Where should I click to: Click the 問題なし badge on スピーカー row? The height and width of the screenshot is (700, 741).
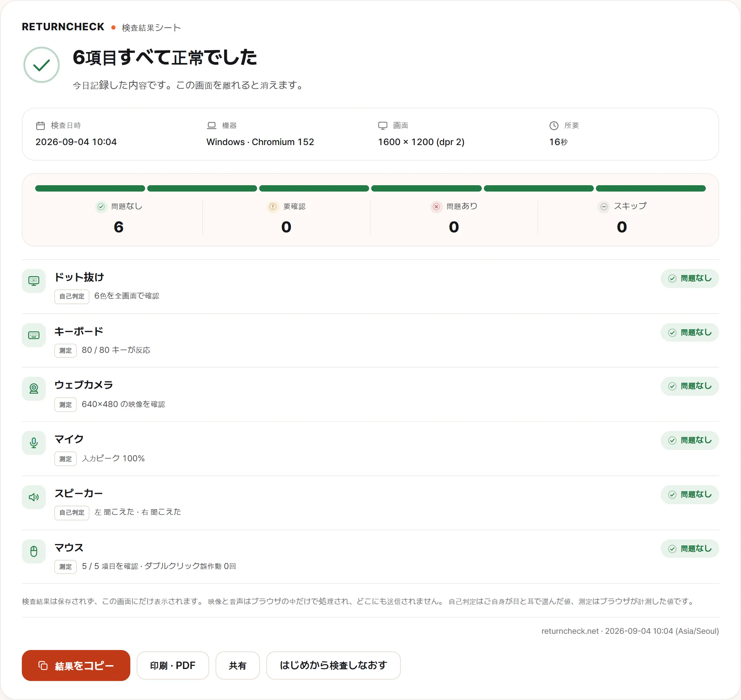[690, 494]
